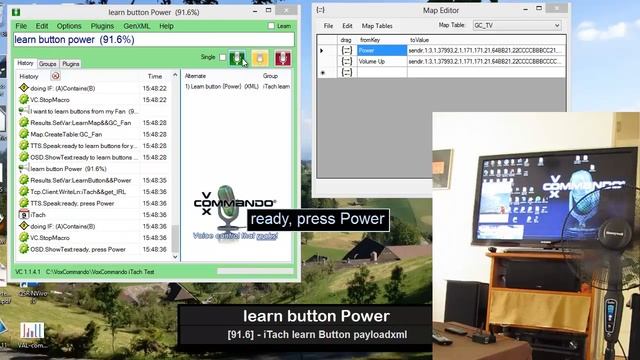Click the drag handle of the empty new row
The height and width of the screenshot is (360, 640).
pos(347,73)
